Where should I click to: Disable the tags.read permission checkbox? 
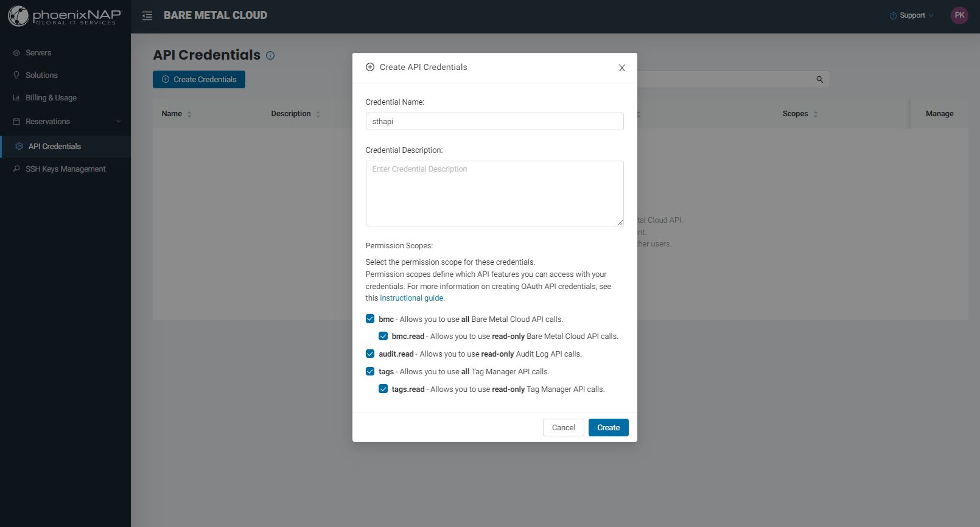pyautogui.click(x=383, y=389)
